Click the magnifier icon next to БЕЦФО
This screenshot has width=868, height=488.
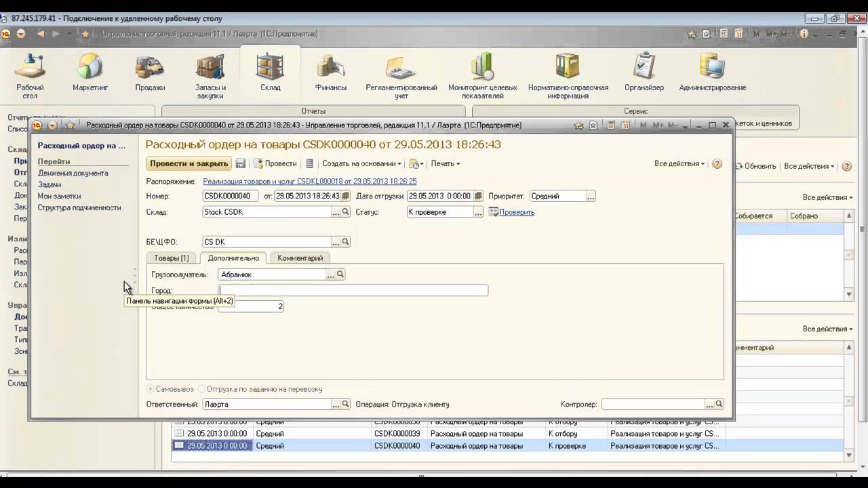click(x=345, y=242)
